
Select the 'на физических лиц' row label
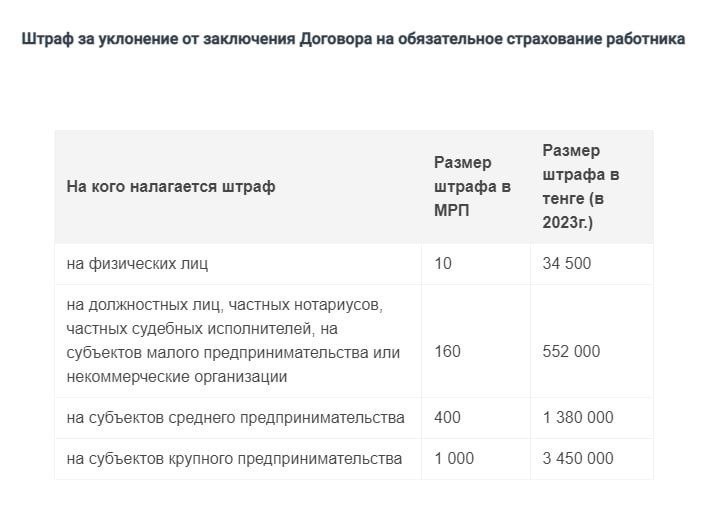[137, 264]
